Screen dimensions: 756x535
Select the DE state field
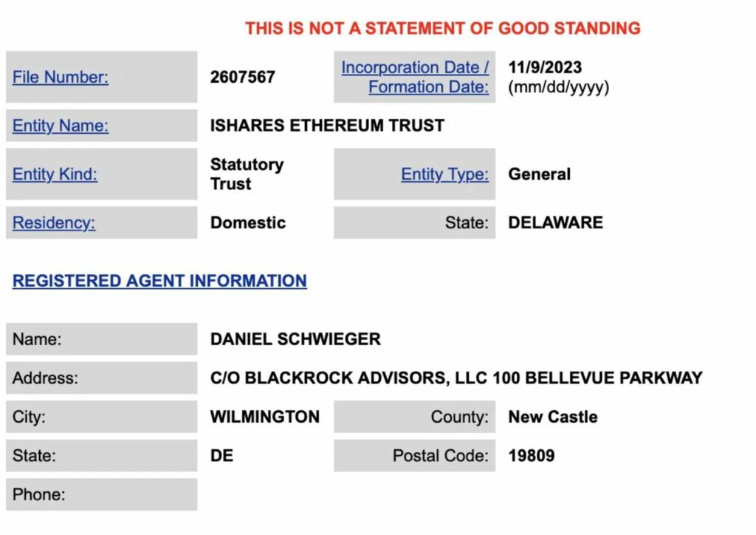pos(221,456)
